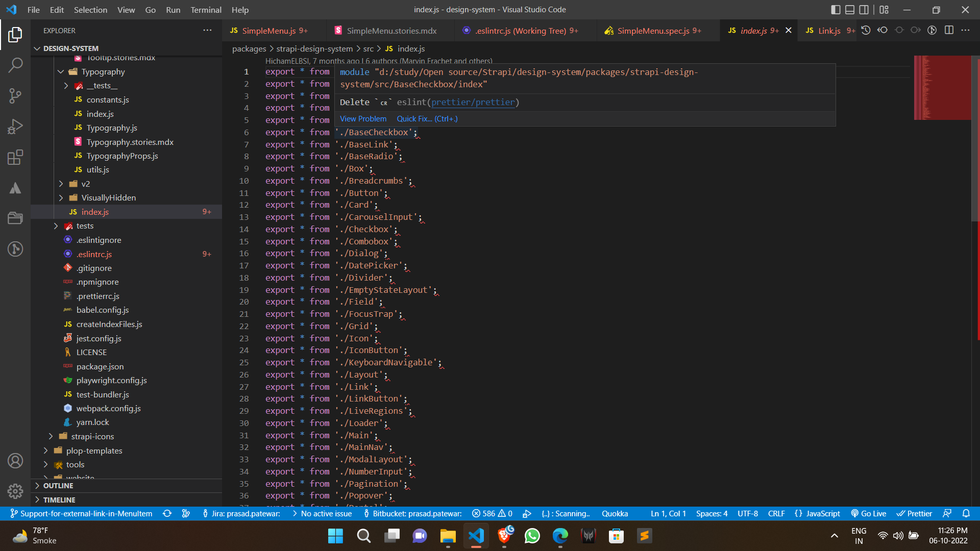980x551 pixels.
Task: Click the View Problem link
Action: click(x=363, y=118)
